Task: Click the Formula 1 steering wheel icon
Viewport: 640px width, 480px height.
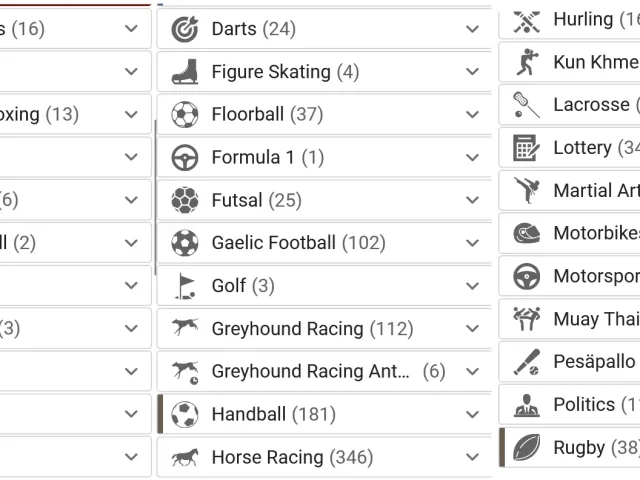Action: (x=185, y=157)
